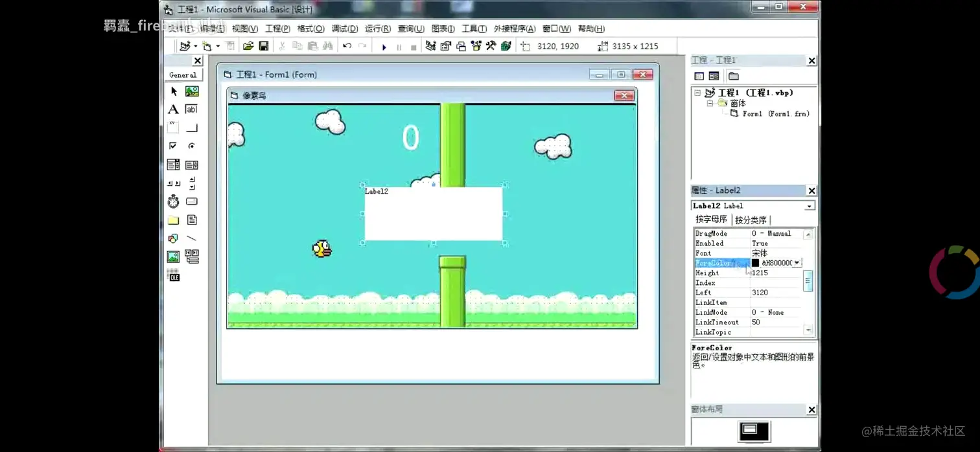Viewport: 980px width, 452px height.
Task: Open the Object Browser from toolbar
Action: (476, 46)
